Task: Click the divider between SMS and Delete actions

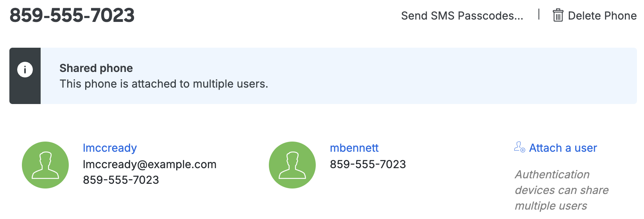Action: click(539, 14)
